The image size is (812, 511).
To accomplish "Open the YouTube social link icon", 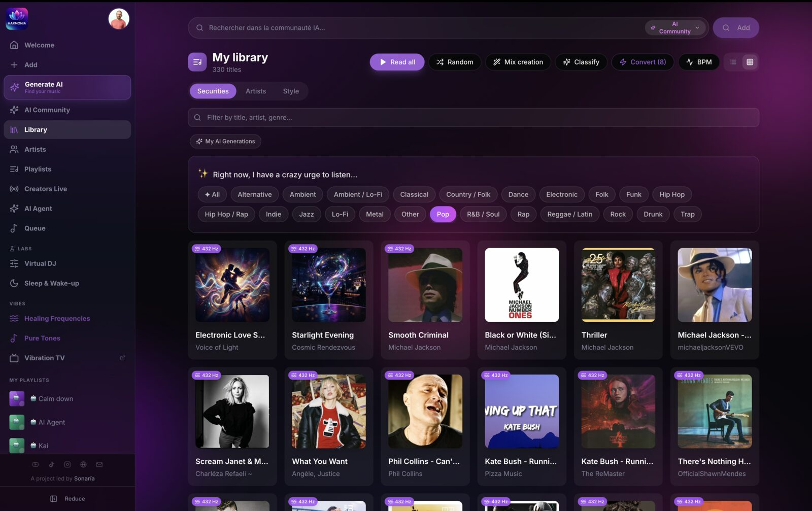I will [x=36, y=465].
